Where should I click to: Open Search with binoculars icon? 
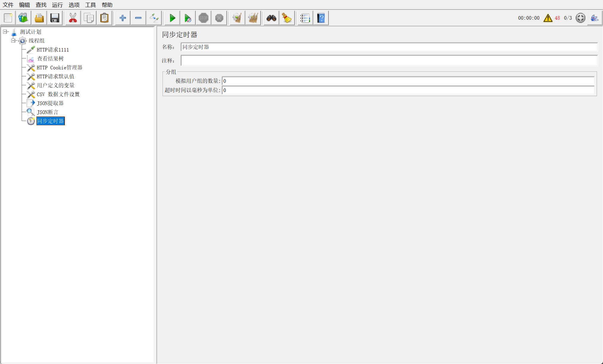click(x=271, y=18)
